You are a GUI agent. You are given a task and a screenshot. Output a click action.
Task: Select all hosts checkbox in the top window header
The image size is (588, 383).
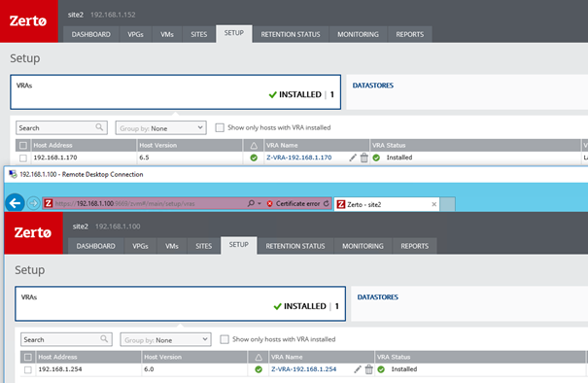23,146
